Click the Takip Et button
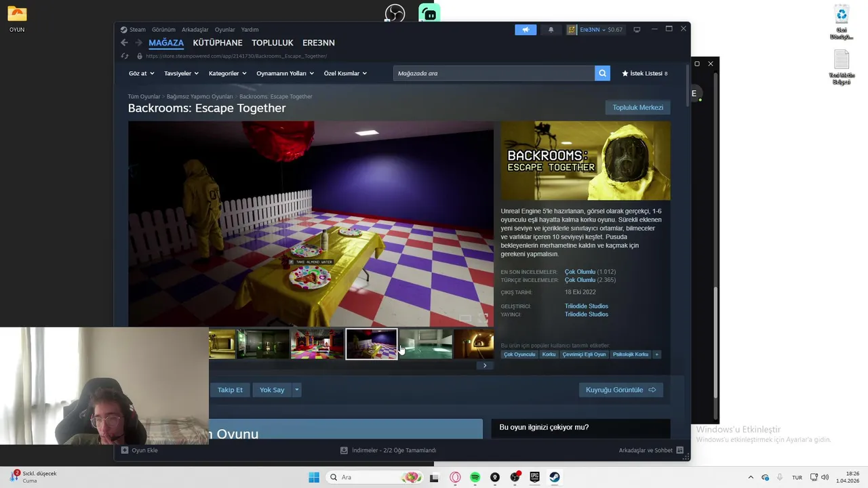 (x=230, y=390)
